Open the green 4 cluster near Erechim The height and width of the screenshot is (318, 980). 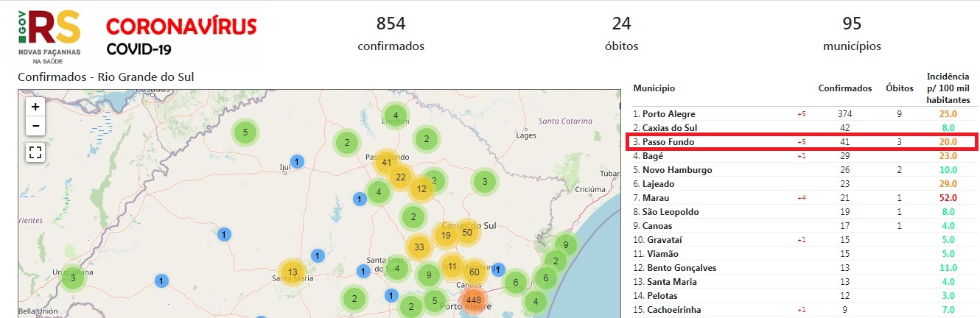coord(396,116)
